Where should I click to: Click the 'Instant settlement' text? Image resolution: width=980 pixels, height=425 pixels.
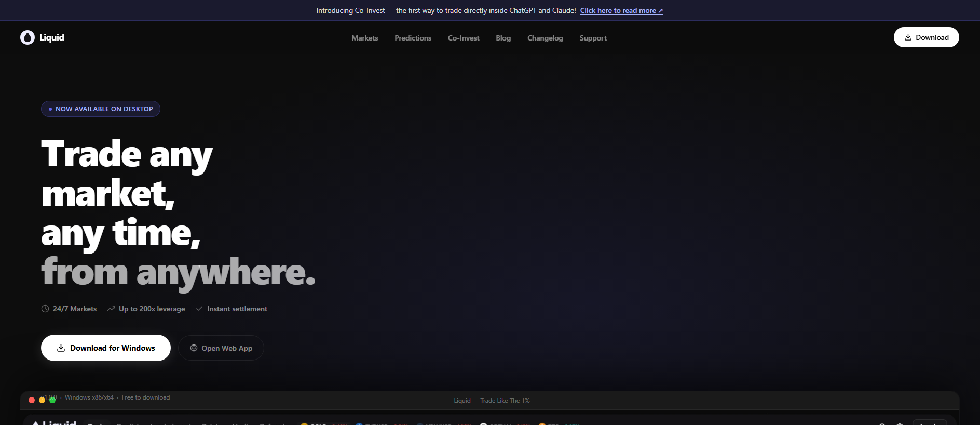[237, 309]
